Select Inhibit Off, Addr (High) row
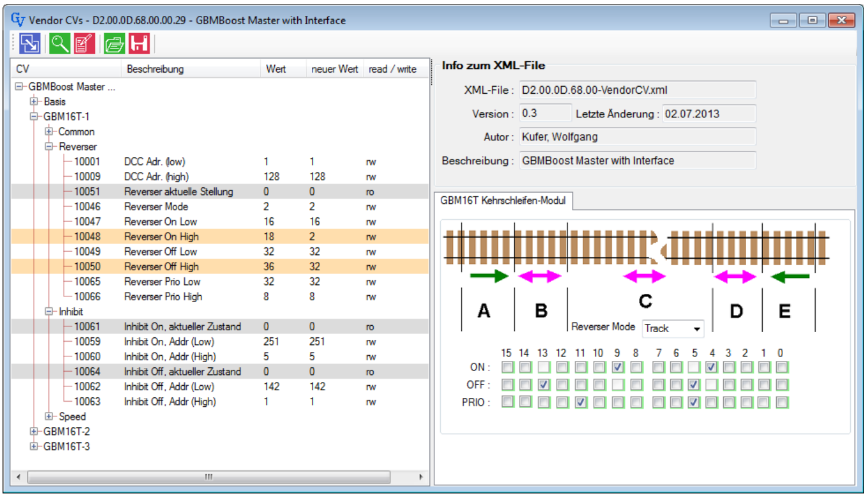This screenshot has width=868, height=496. pos(220,402)
